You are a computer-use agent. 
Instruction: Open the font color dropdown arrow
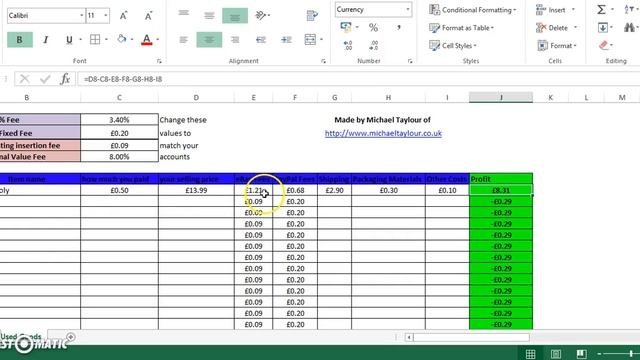tap(158, 40)
